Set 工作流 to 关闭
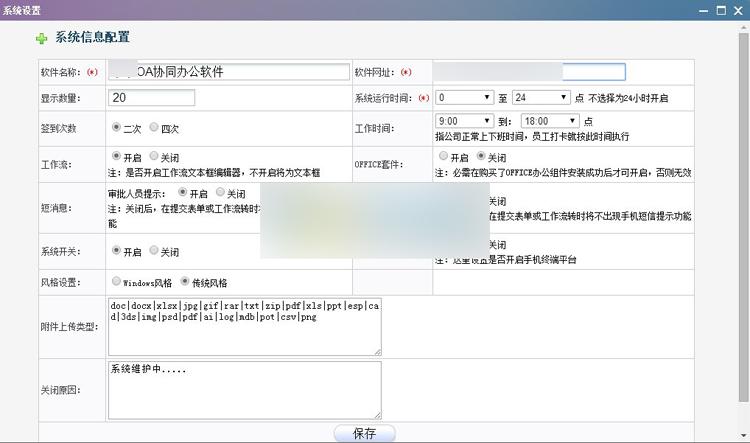The image size is (750, 443). pyautogui.click(x=155, y=157)
